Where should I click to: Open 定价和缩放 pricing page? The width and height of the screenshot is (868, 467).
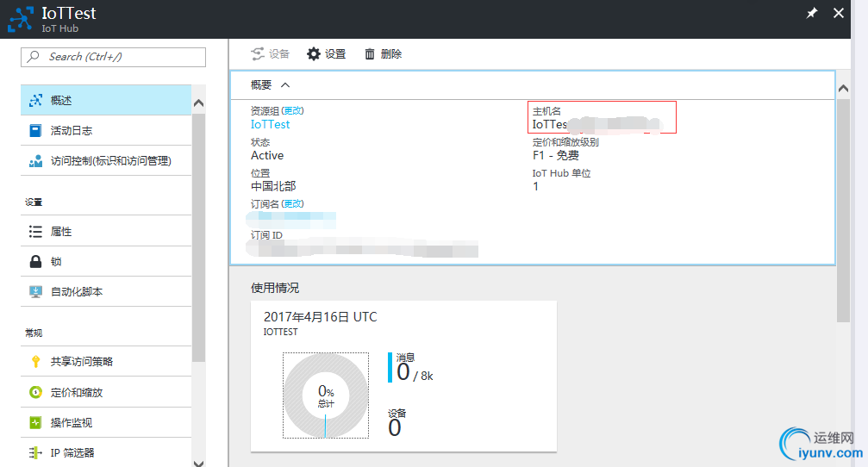pos(106,392)
